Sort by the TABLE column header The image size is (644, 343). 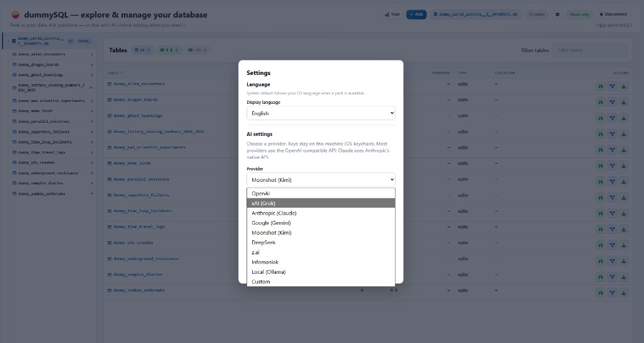pyautogui.click(x=115, y=73)
